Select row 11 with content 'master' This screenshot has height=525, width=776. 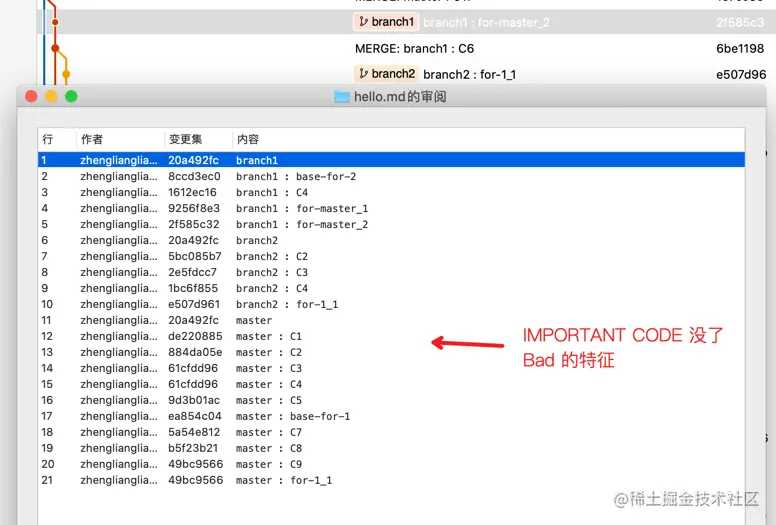(x=391, y=320)
